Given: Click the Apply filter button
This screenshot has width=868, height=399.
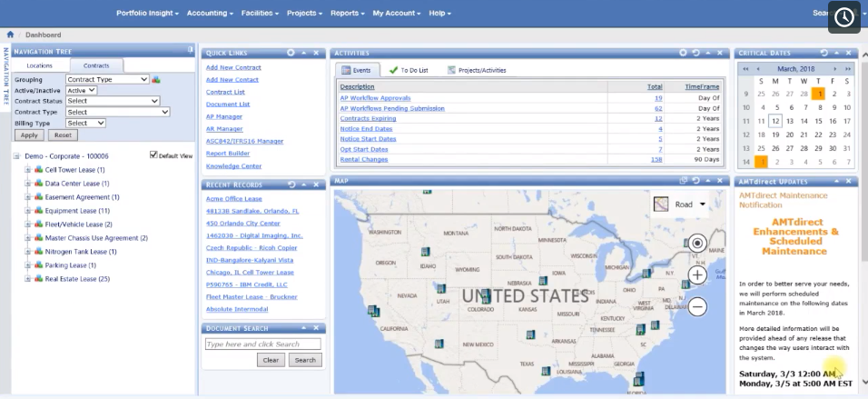Looking at the screenshot, I should pos(29,135).
